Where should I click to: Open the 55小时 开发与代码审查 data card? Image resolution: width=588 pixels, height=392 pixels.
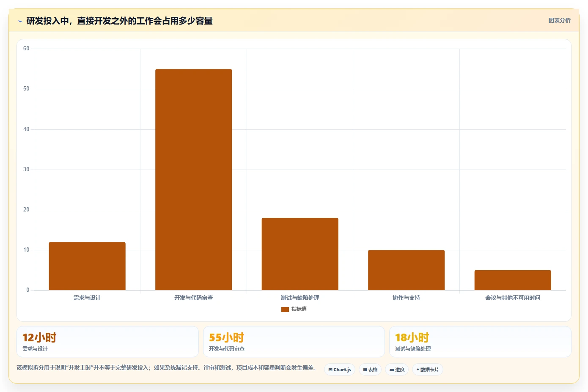tap(294, 342)
